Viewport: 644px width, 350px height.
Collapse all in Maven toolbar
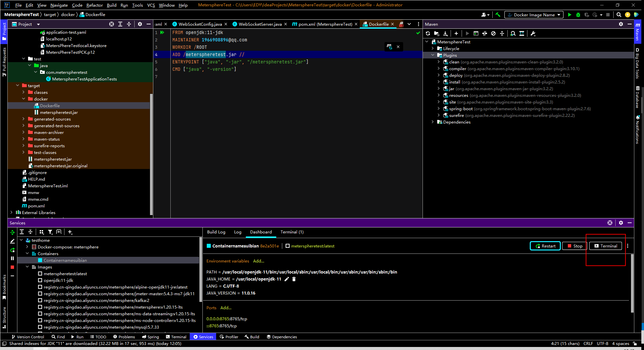click(x=502, y=33)
